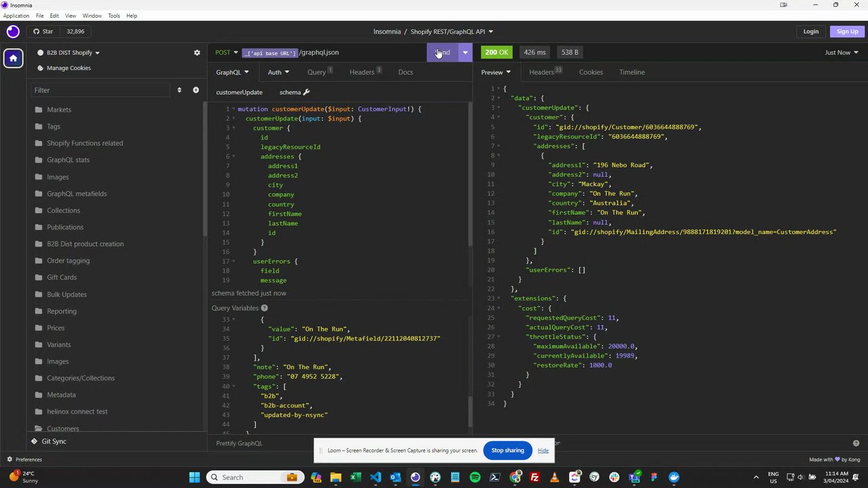Click the GitHub Star button
868x488 pixels.
[x=43, y=31]
